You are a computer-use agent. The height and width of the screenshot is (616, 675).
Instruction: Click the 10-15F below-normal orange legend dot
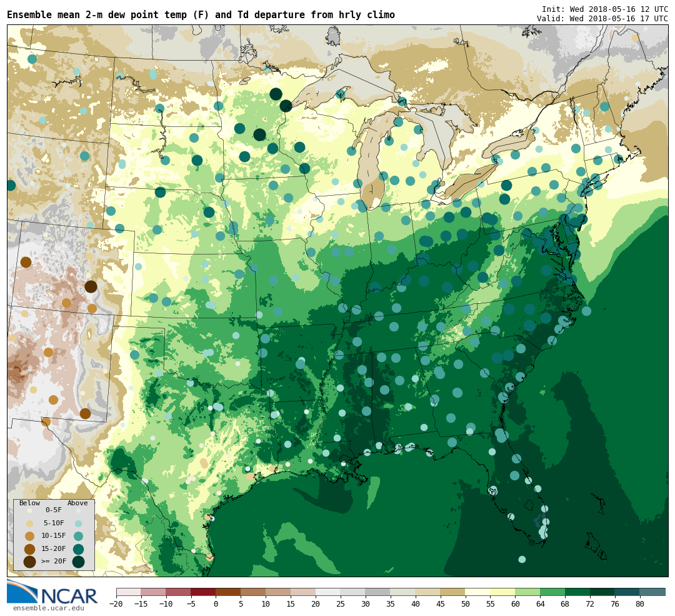coord(29,537)
